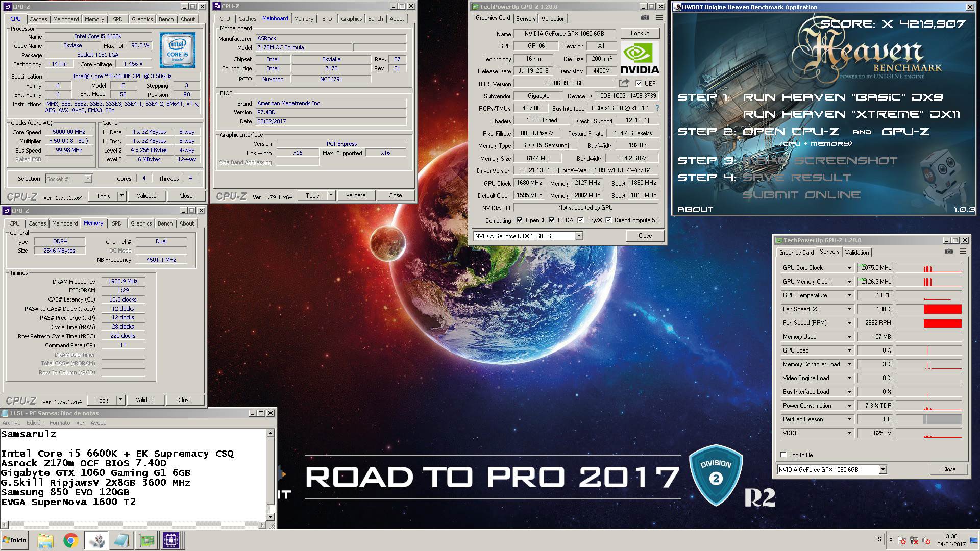Click the Action Center flag tray icon
The height and width of the screenshot is (551, 980).
pos(902,540)
